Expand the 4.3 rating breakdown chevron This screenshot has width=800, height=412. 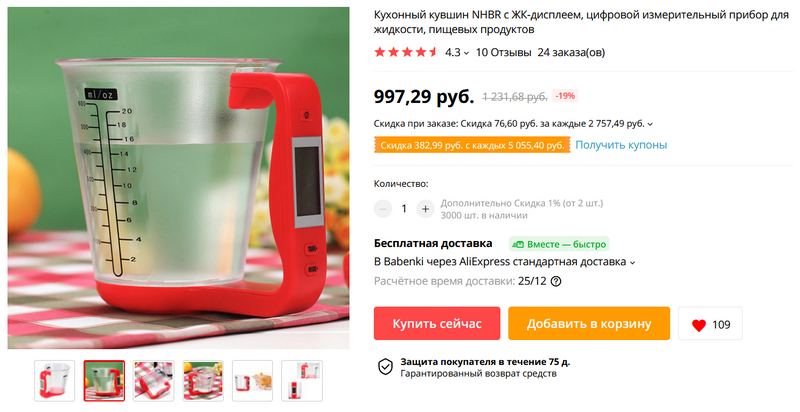point(466,53)
